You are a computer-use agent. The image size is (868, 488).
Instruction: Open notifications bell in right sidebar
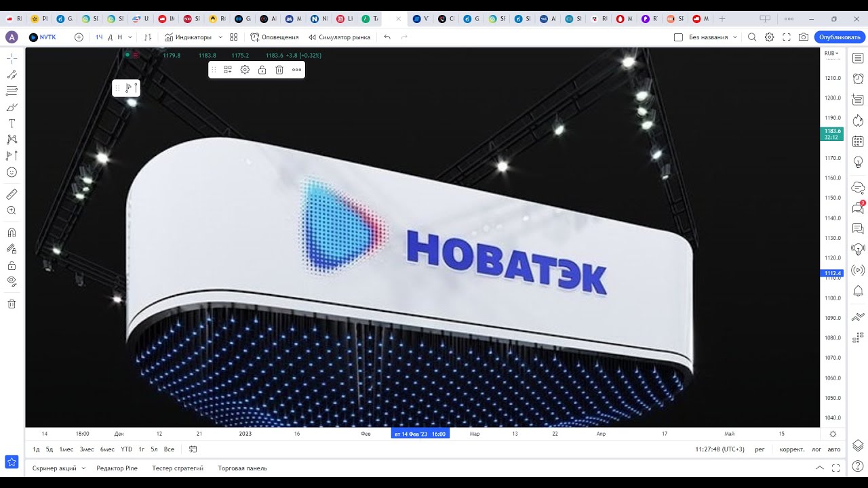tap(858, 291)
